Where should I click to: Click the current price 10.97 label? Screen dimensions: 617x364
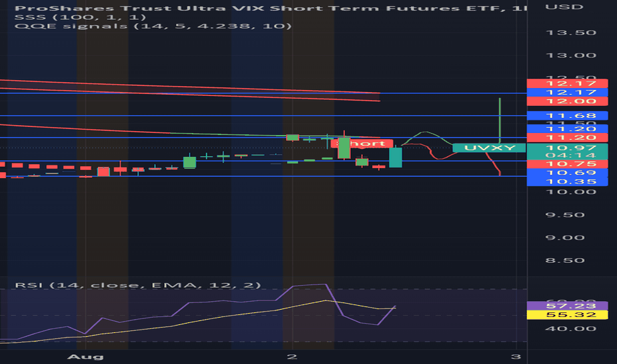pos(567,148)
